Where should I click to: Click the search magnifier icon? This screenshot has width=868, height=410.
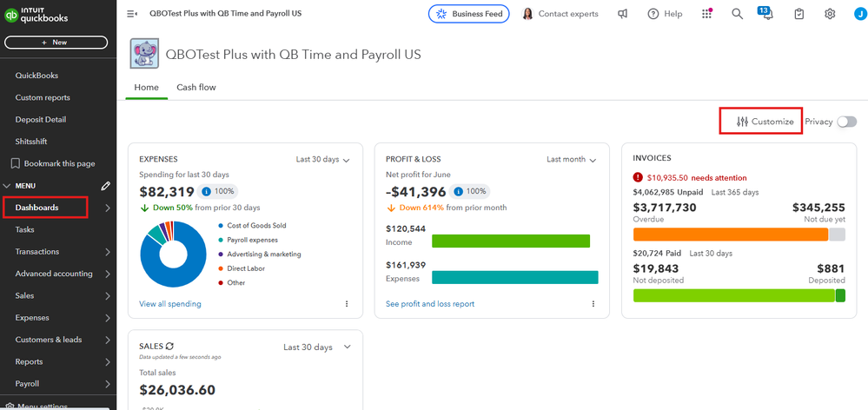[737, 14]
